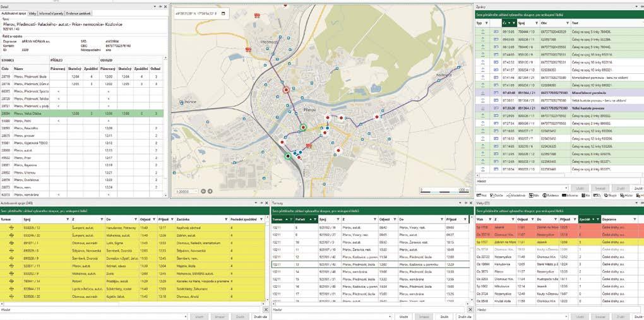Clear search with X in Autobusové spoje panel

[x=266, y=309]
